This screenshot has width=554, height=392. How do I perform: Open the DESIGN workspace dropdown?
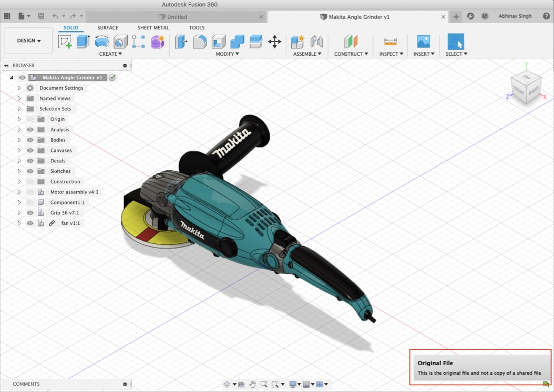point(28,40)
